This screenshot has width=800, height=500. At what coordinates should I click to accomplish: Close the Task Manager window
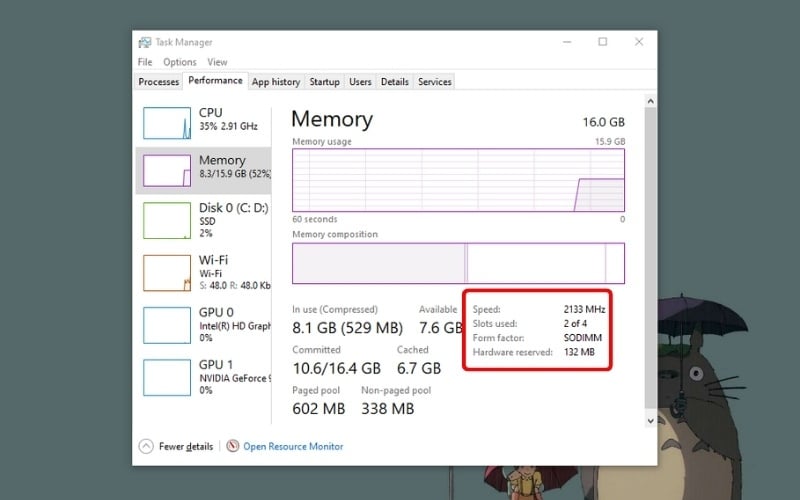tap(639, 42)
